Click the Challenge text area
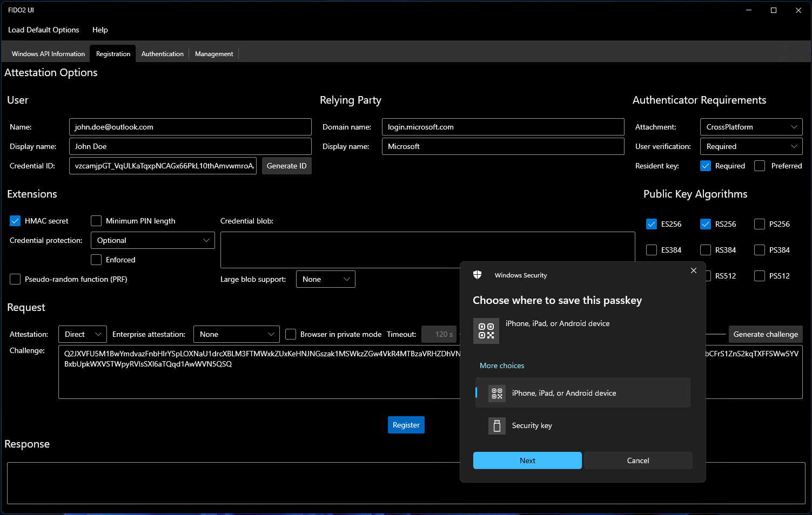This screenshot has height=515, width=812. coord(259,372)
